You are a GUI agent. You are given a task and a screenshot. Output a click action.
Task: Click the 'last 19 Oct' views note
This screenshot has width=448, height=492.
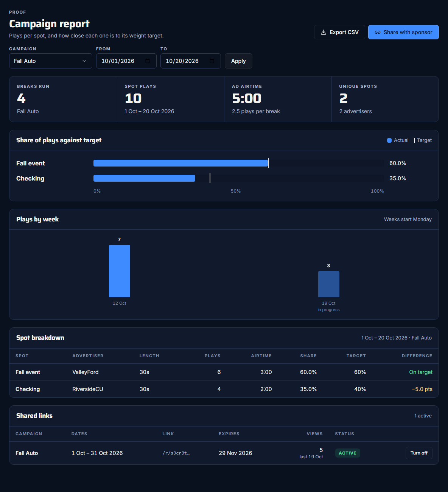click(311, 457)
